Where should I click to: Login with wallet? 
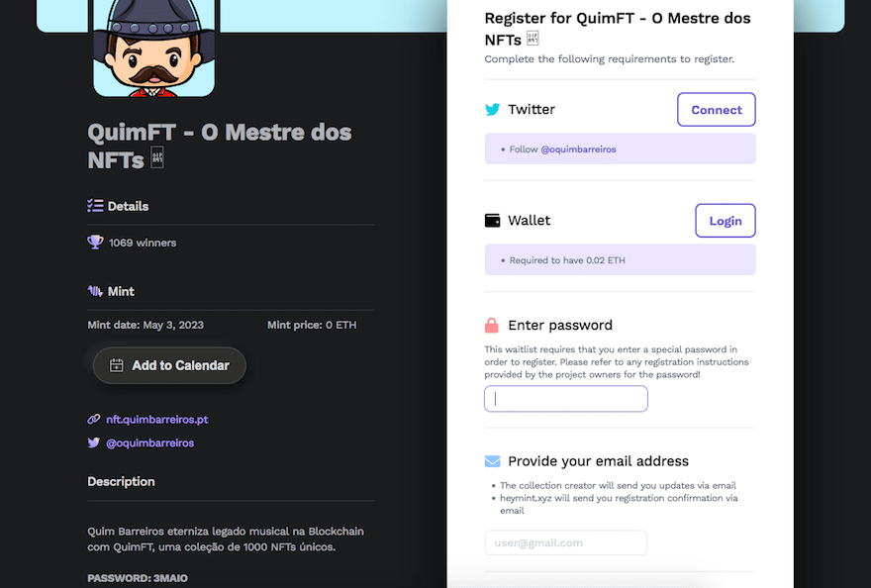point(725,221)
